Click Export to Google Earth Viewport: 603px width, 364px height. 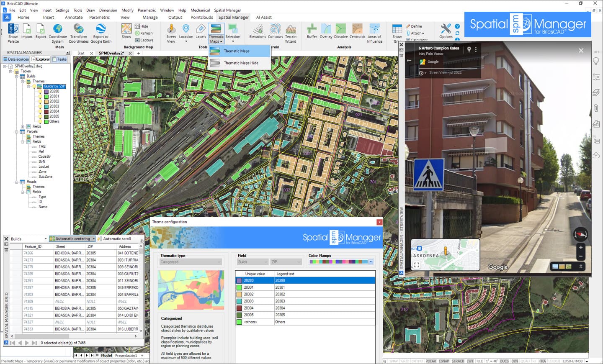(101, 33)
